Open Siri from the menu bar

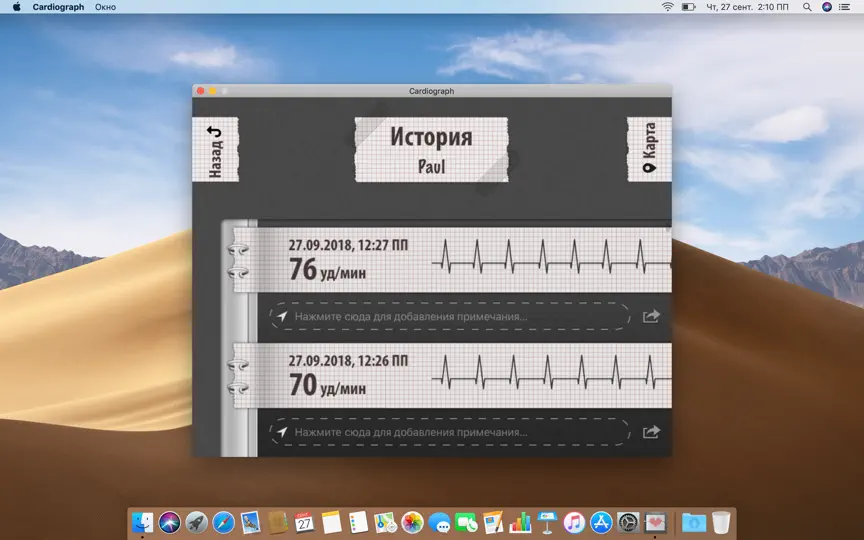tap(827, 7)
